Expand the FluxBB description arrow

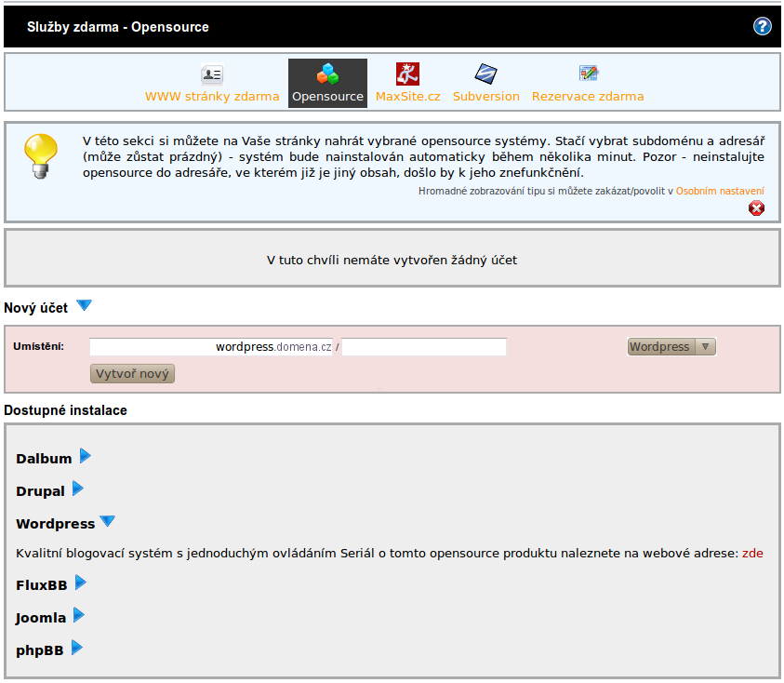pyautogui.click(x=81, y=583)
